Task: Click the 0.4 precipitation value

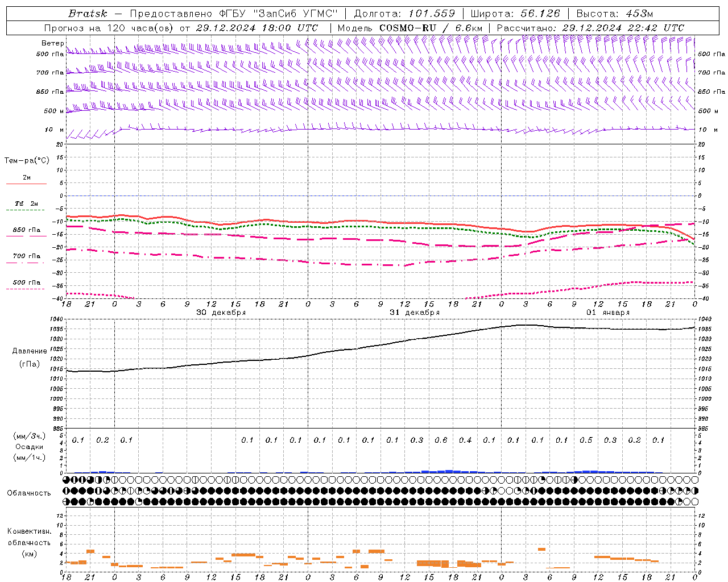Action: point(465,440)
